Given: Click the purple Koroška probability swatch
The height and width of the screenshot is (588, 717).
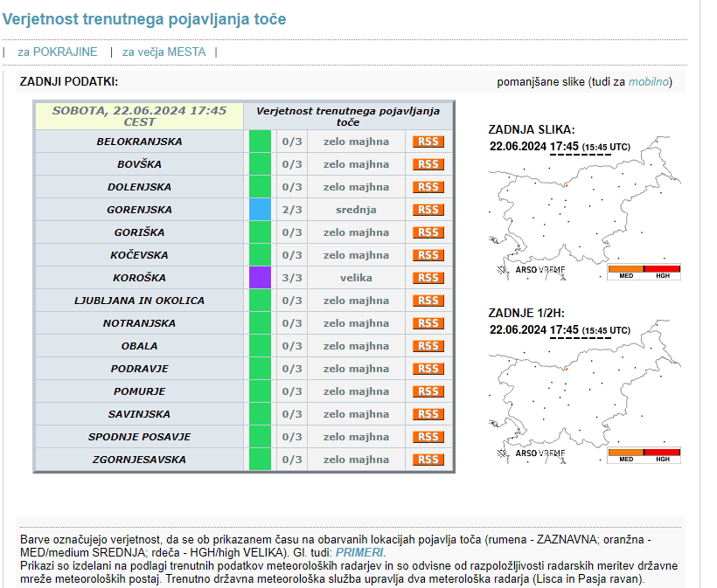Looking at the screenshot, I should pos(260,278).
